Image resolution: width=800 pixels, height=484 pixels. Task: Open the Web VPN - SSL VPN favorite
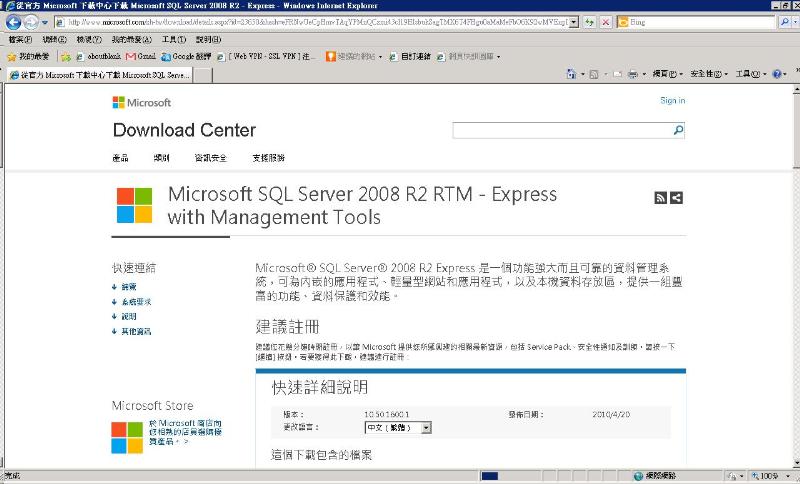point(266,57)
